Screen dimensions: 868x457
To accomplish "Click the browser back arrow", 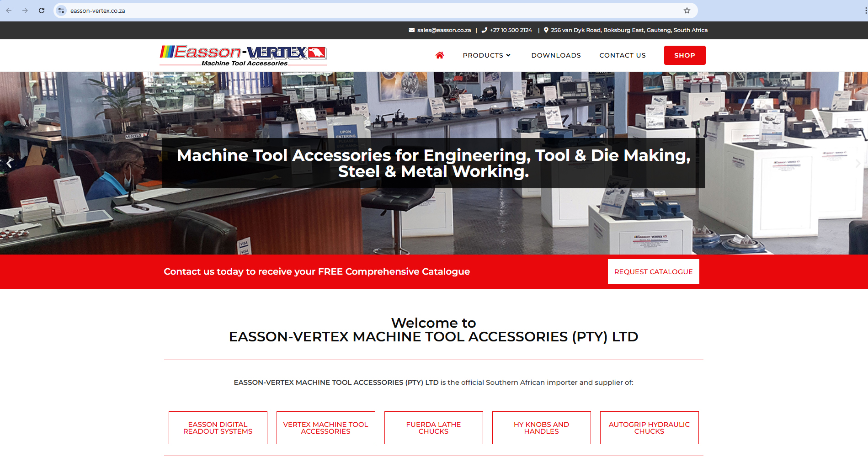I will (9, 11).
